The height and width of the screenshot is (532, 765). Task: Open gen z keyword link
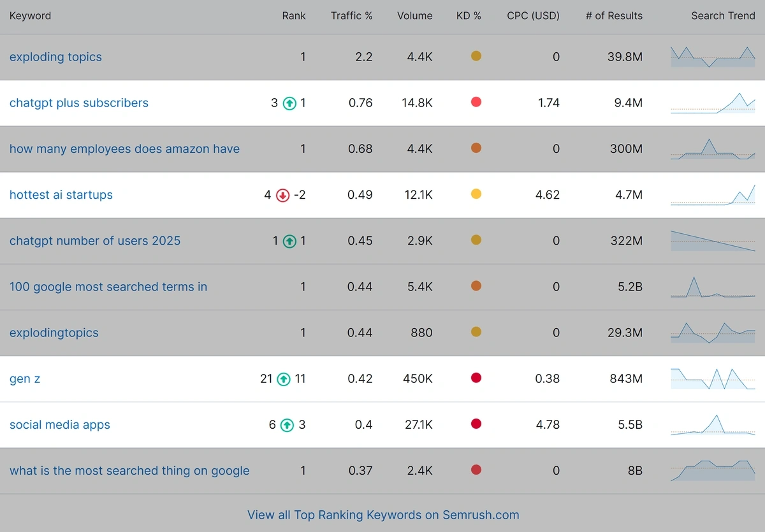25,379
